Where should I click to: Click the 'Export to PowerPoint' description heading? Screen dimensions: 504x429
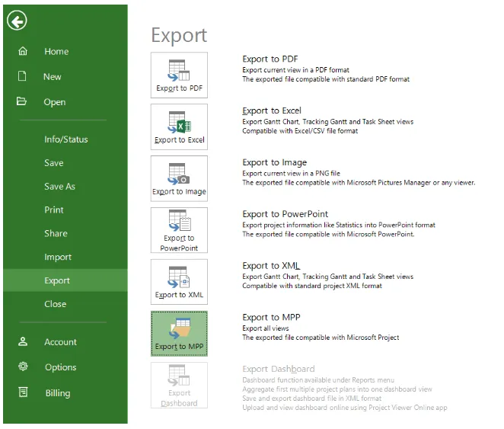coord(285,214)
